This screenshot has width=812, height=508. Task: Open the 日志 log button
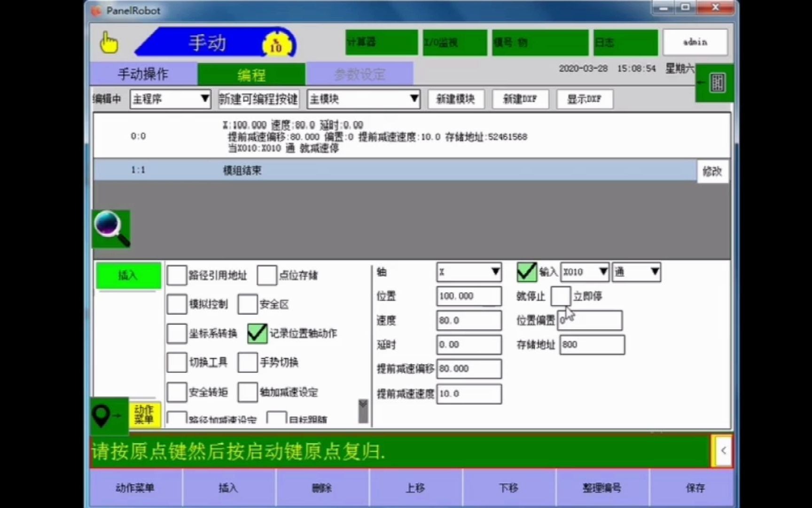click(x=625, y=42)
